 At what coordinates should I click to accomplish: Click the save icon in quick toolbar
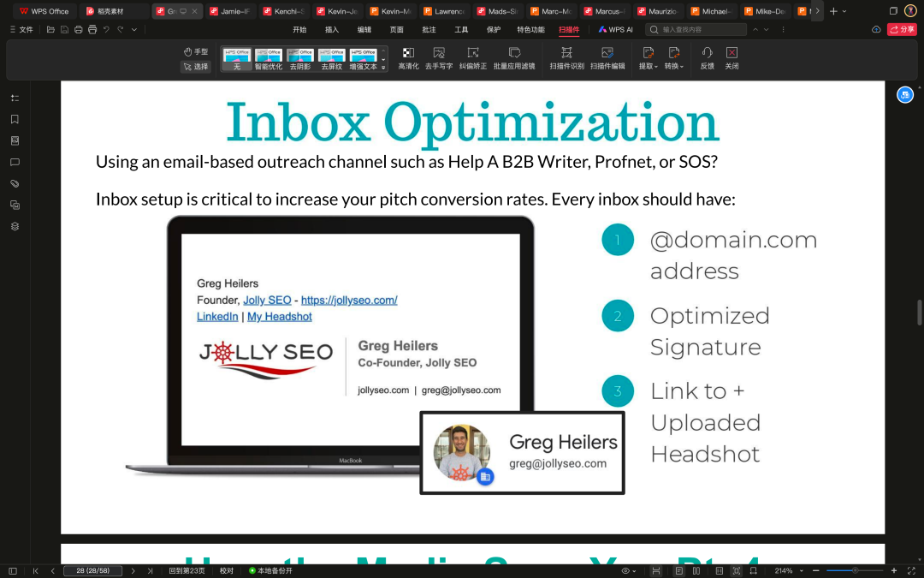64,29
